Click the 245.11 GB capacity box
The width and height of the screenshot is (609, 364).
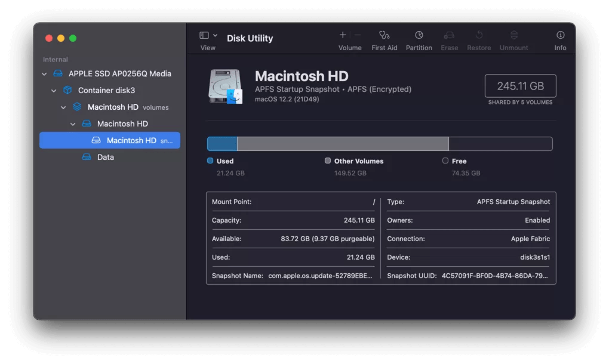520,86
